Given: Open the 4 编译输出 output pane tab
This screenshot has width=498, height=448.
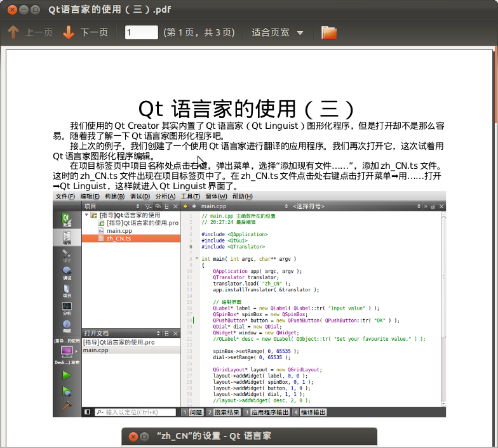Looking at the screenshot, I should pos(310,412).
